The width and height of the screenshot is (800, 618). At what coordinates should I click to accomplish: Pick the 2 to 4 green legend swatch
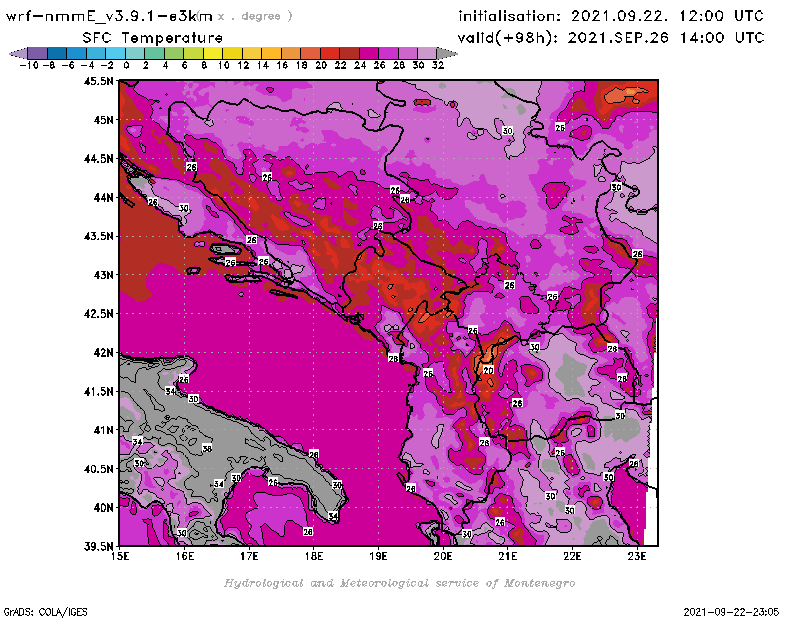(155, 53)
